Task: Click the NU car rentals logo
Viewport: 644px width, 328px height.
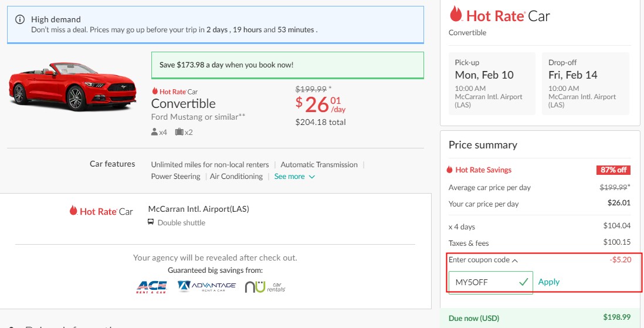Action: click(265, 287)
